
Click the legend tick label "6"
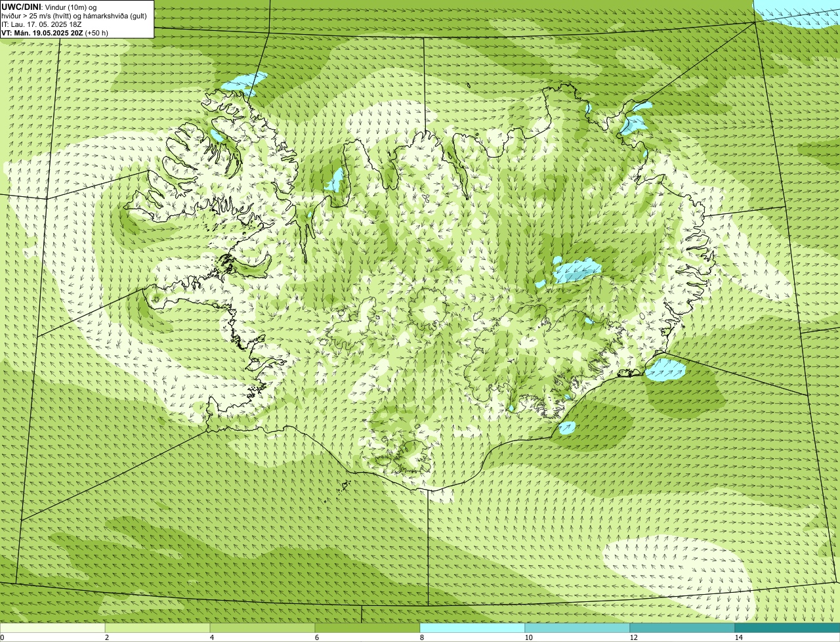pos(316,637)
